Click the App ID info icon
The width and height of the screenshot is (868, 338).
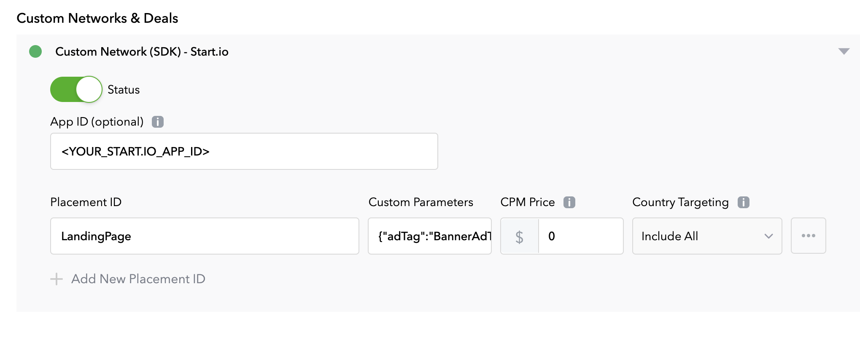158,122
